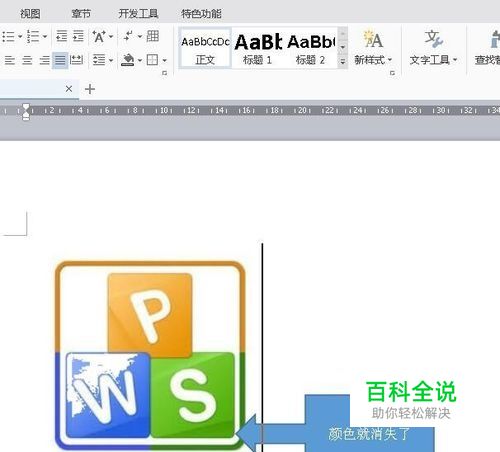Screen dimensions: 500x452
Task: Open the 视图 ribbon tab
Action: pyautogui.click(x=30, y=14)
